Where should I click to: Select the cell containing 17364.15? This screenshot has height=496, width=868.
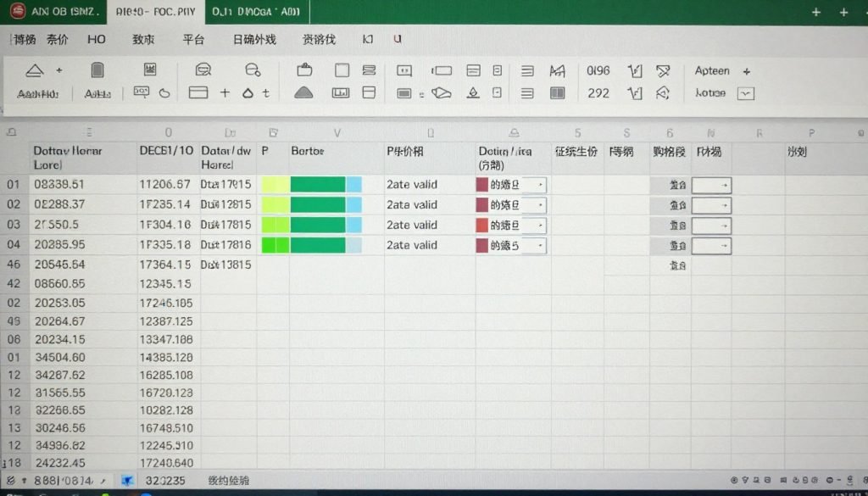click(169, 265)
